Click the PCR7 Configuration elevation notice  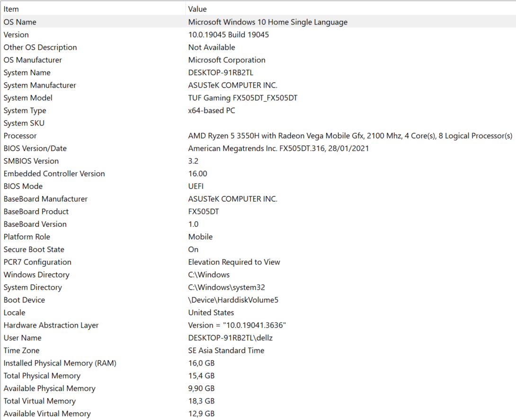[x=234, y=262]
